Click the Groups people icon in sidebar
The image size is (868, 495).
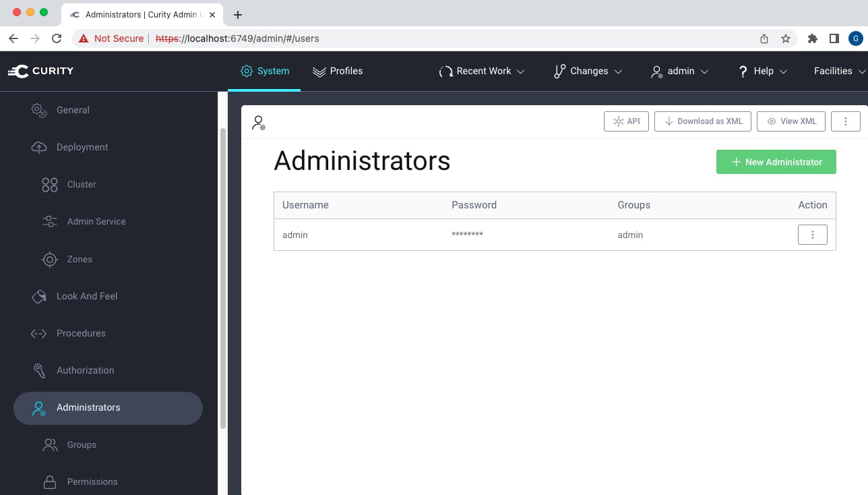coord(49,444)
